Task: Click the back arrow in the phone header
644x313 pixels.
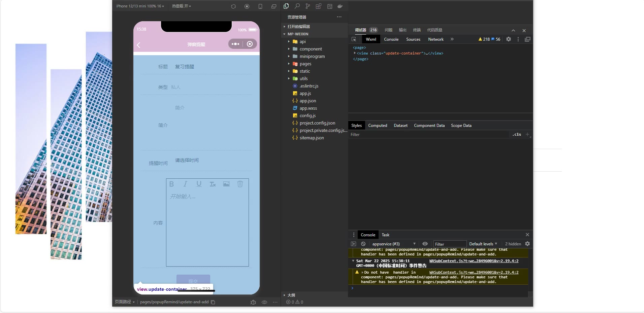Action: (x=138, y=45)
